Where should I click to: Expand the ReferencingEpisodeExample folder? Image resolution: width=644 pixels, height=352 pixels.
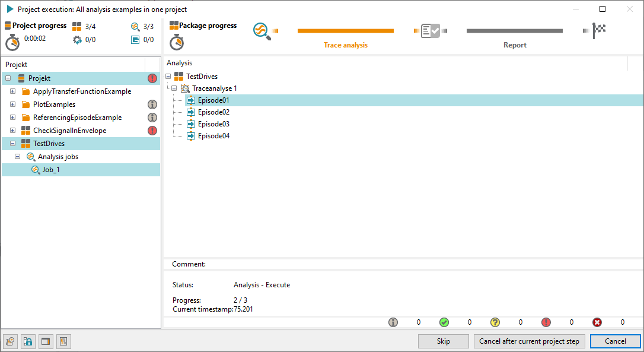click(x=12, y=118)
